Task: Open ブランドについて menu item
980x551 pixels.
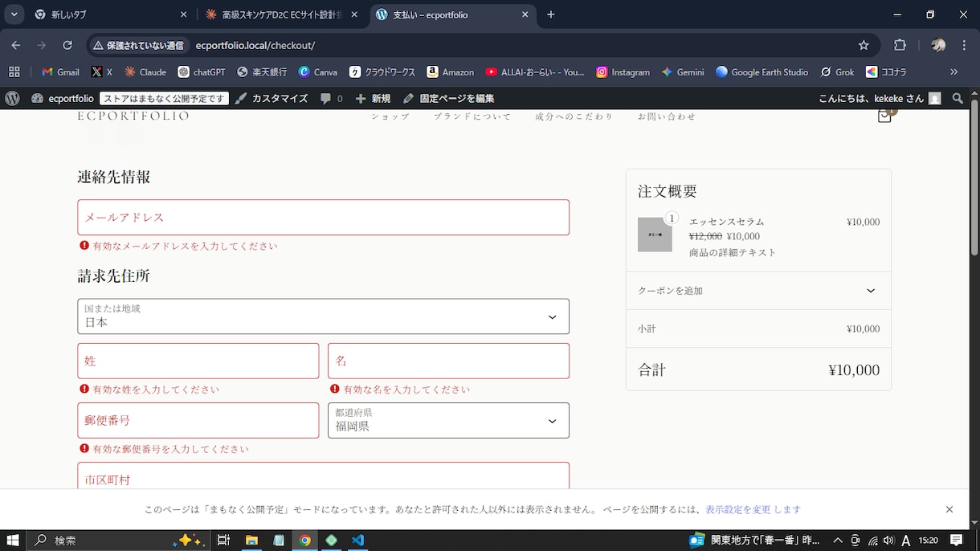Action: (472, 116)
